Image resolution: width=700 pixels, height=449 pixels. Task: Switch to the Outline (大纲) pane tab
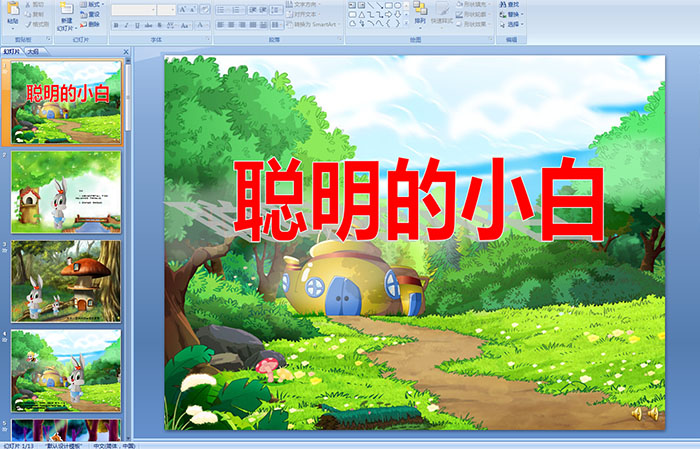[33, 52]
